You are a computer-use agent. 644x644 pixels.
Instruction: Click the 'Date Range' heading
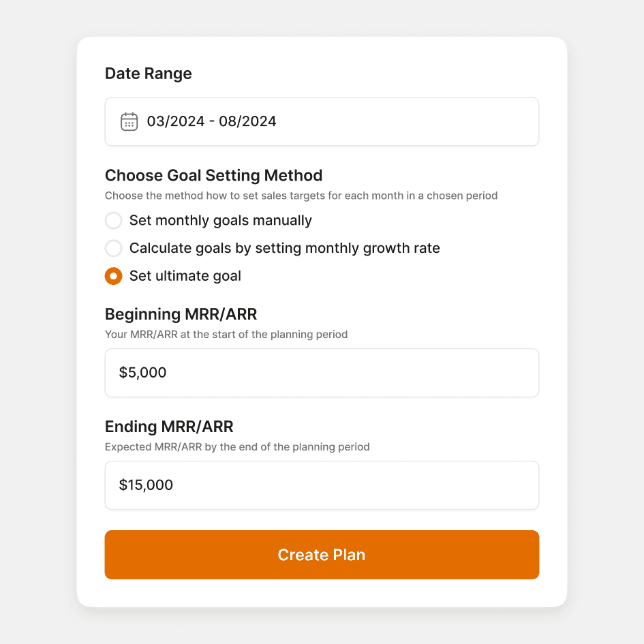148,73
